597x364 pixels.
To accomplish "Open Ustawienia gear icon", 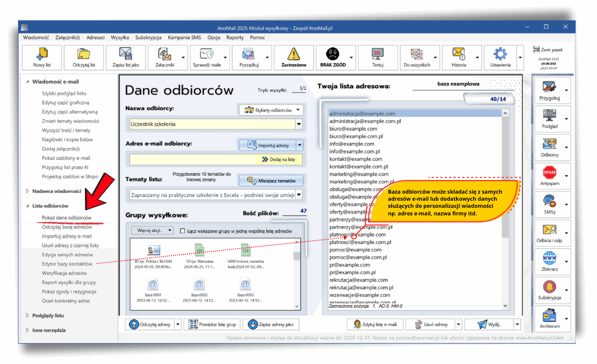I will [x=500, y=58].
